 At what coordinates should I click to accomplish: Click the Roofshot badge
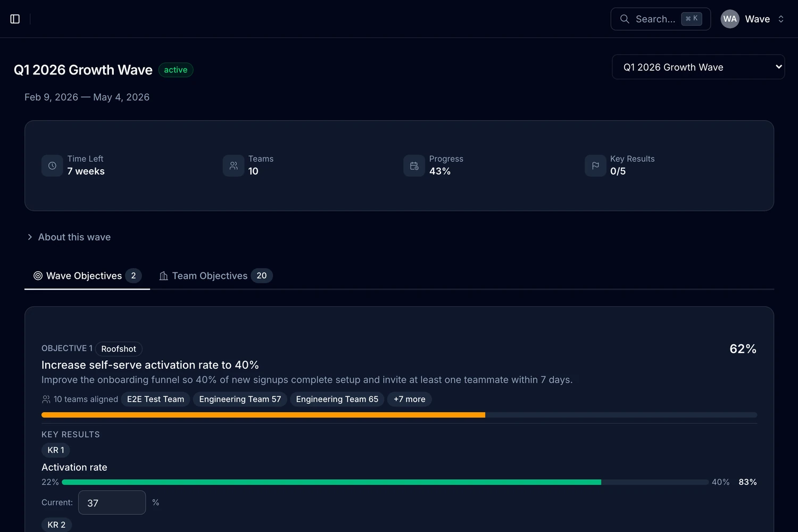[x=119, y=349]
